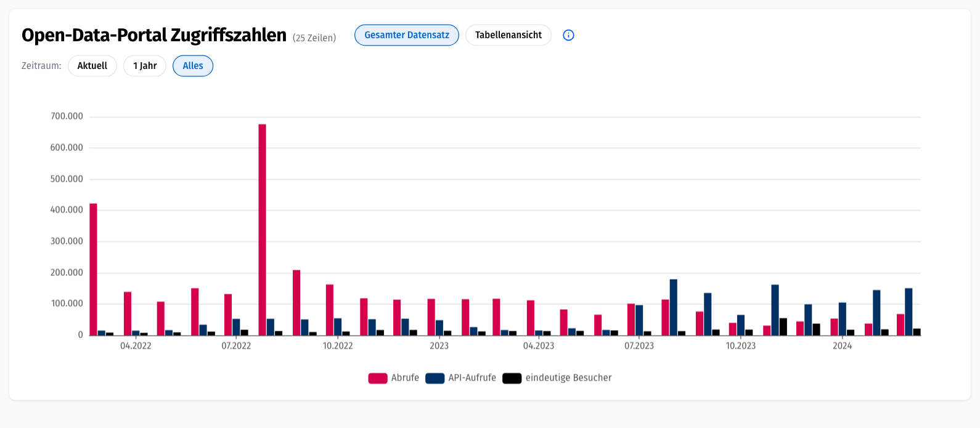This screenshot has height=428, width=980.
Task: Select the Gesamter Datensatz view
Action: pos(407,35)
